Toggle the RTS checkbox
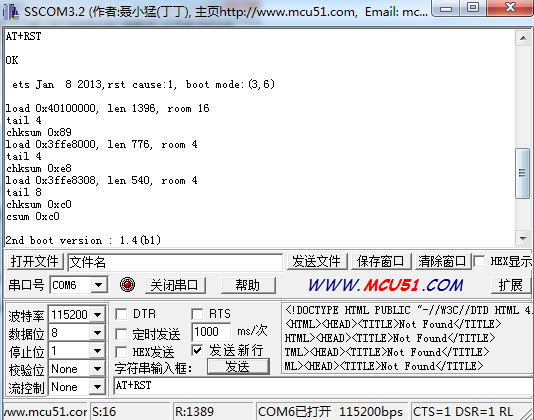 coord(197,314)
